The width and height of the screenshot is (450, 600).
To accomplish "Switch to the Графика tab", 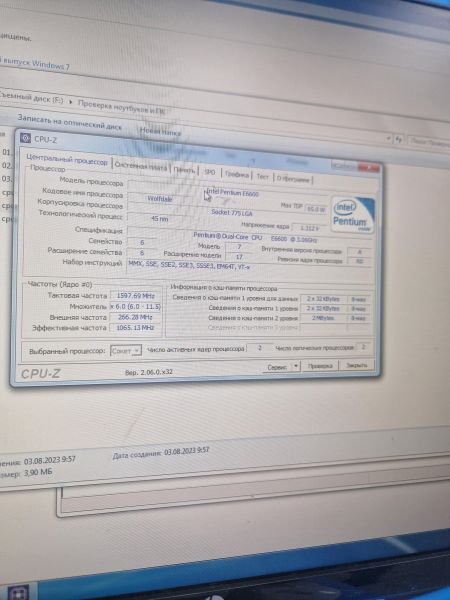I will [237, 174].
